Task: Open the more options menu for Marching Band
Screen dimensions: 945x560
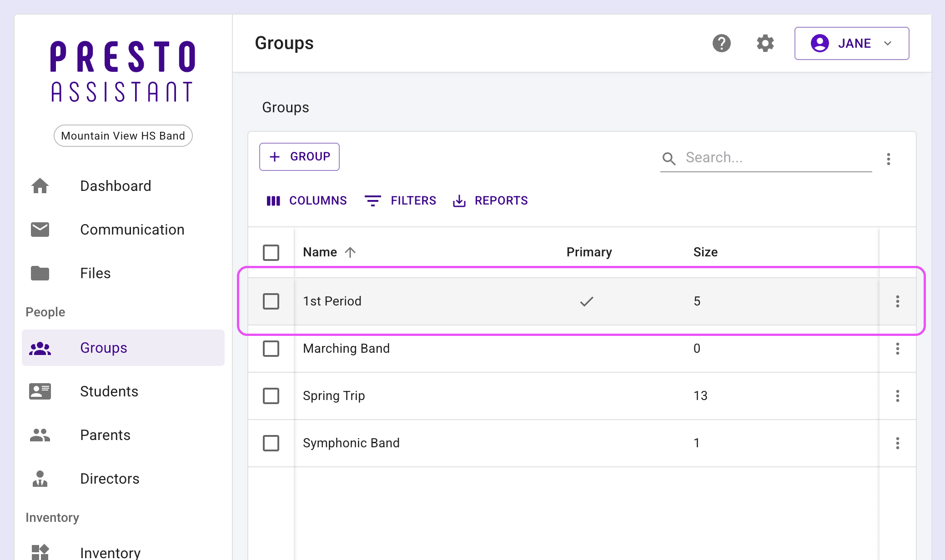Action: click(x=897, y=349)
